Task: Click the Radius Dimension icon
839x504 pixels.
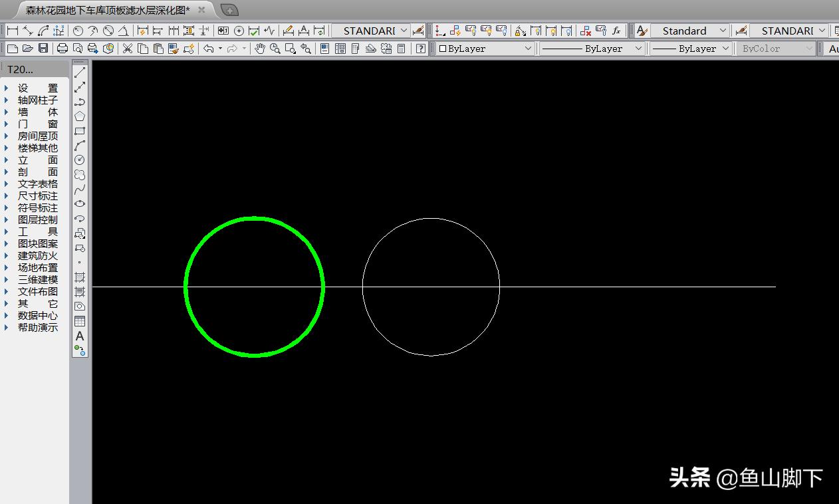Action: tap(78, 31)
